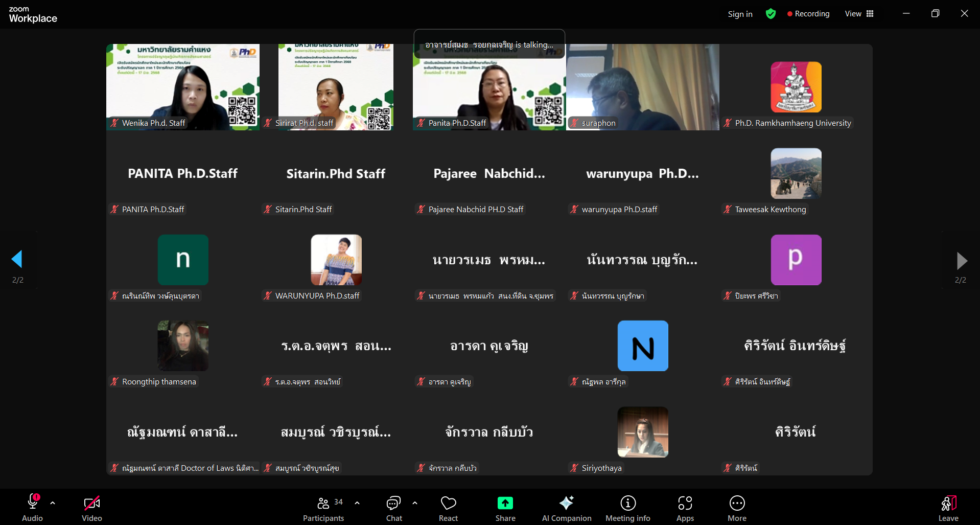This screenshot has width=980, height=525.
Task: Expand chat options arrow
Action: point(415,503)
